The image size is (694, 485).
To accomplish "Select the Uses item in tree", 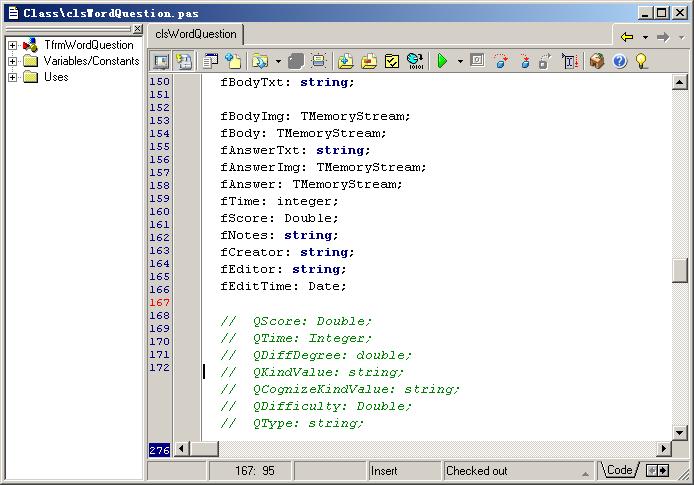I will [x=56, y=77].
